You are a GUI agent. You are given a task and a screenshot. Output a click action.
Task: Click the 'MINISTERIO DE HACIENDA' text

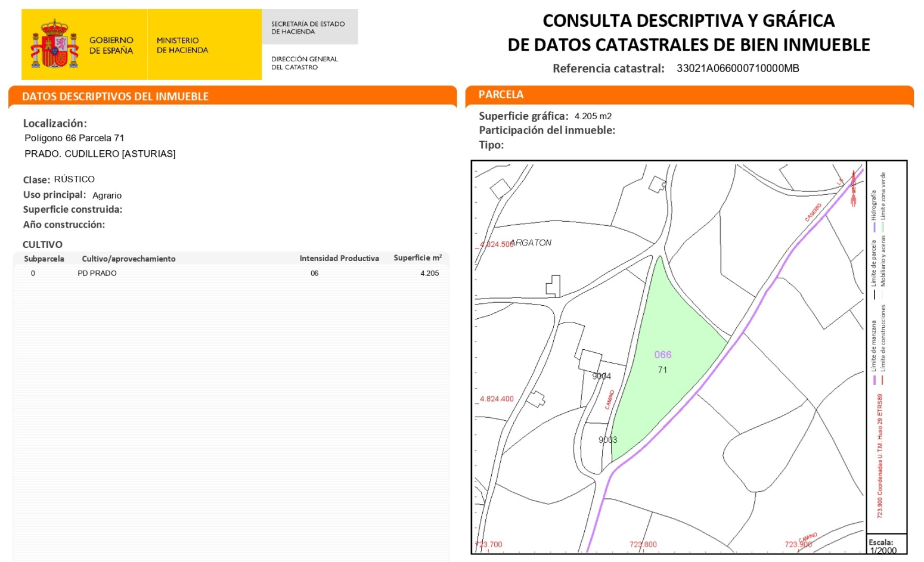pos(182,45)
